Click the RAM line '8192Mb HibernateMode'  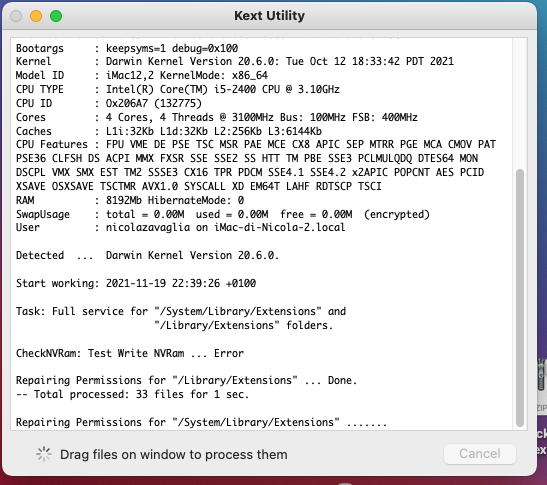click(130, 200)
